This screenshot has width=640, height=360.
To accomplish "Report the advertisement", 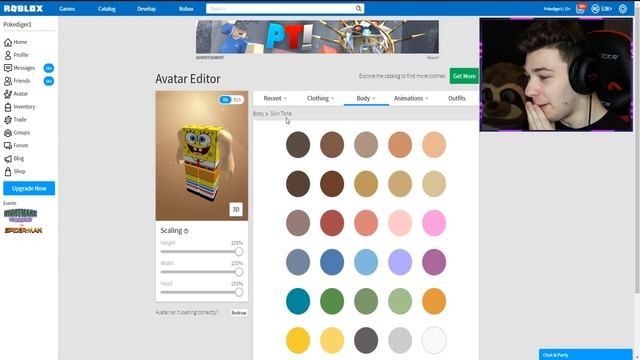I will coord(433,58).
